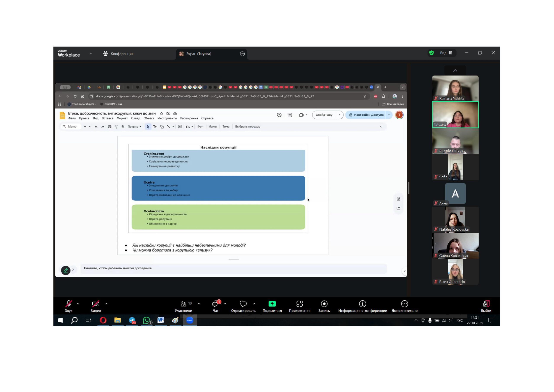Image resolution: width=554 pixels, height=392 pixels.
Task: Open Telegram from the Windows taskbar
Action: 132,320
